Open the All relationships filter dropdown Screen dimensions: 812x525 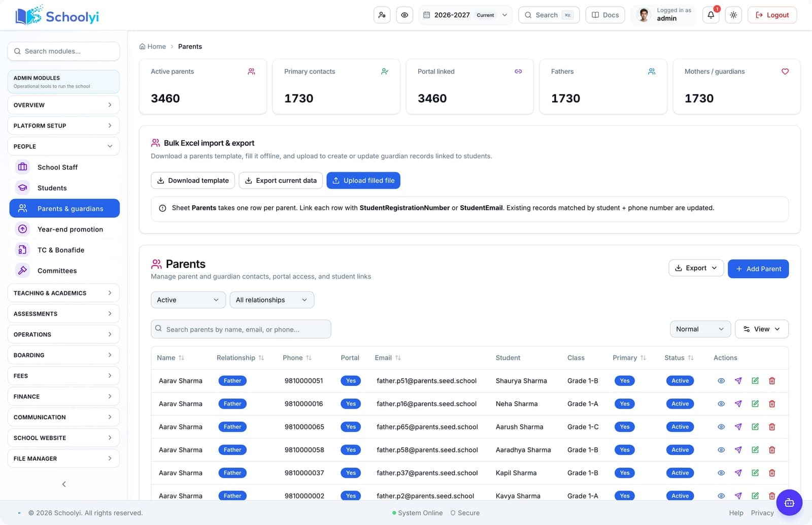(x=272, y=300)
